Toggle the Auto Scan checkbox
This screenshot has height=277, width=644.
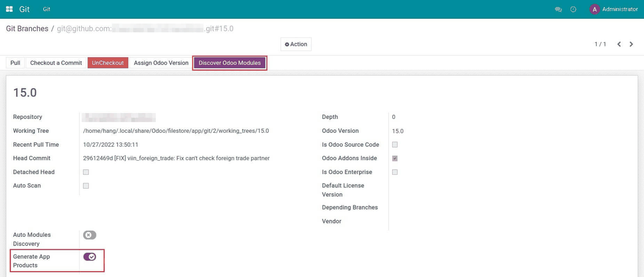click(86, 185)
